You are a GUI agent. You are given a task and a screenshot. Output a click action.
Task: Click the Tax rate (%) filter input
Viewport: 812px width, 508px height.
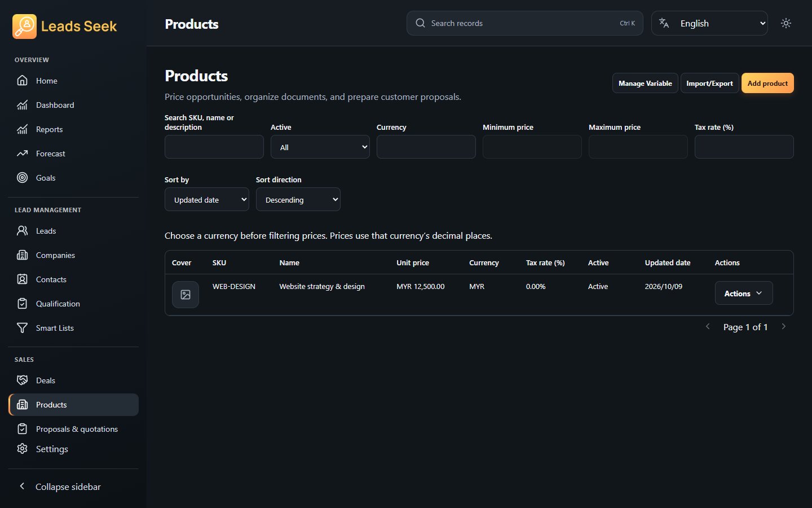[744, 147]
